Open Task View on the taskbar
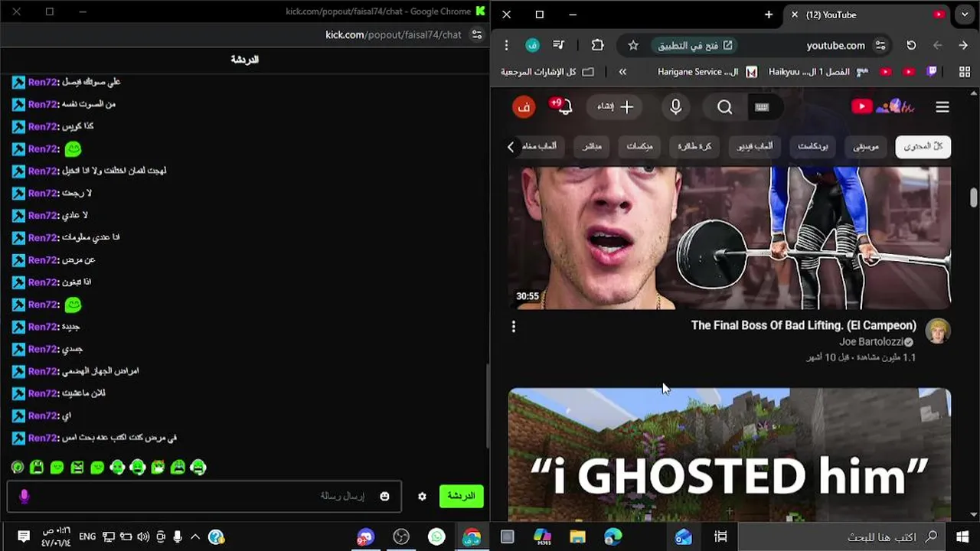Screen dimensions: 980x551 [x=720, y=537]
